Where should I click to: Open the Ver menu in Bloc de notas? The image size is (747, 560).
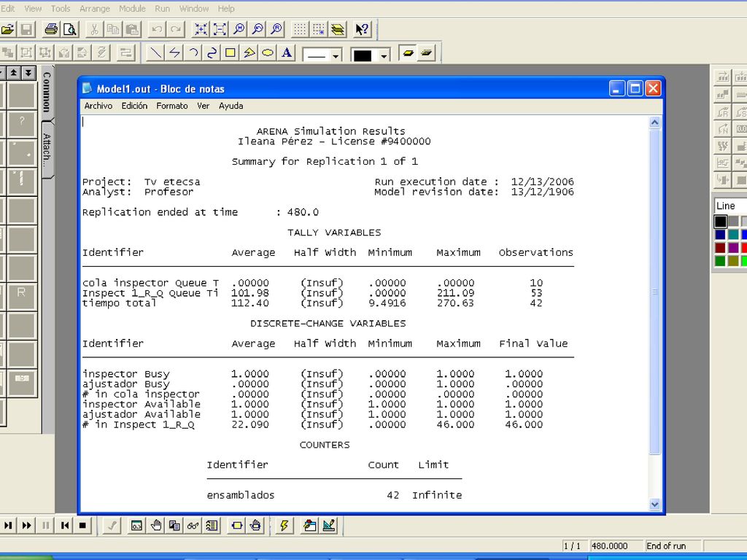click(x=204, y=106)
